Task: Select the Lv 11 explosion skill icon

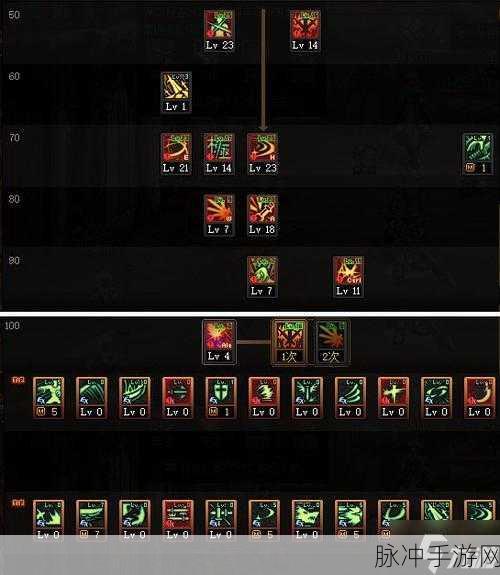Action: click(x=348, y=277)
